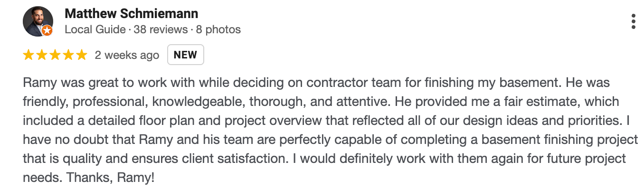Open the three-dot more options menu
Viewport: 644px width, 190px height.
coord(634,22)
